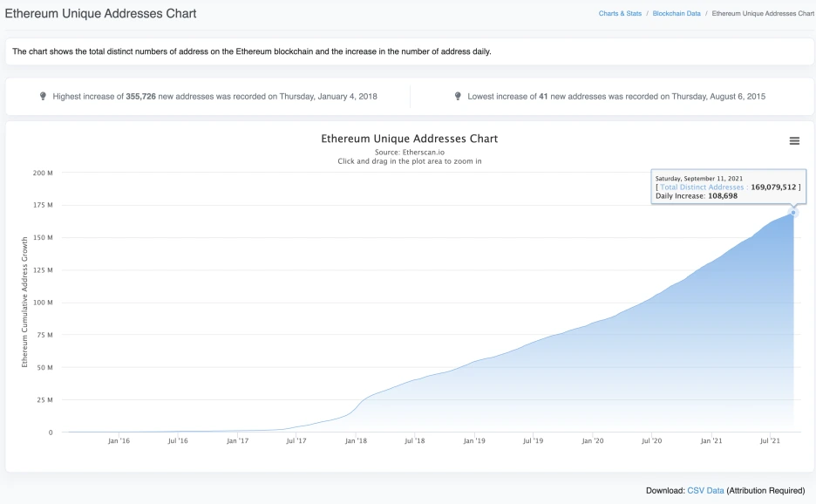Click the Source: Etherscan.io subtitle
The image size is (816, 504).
point(410,152)
